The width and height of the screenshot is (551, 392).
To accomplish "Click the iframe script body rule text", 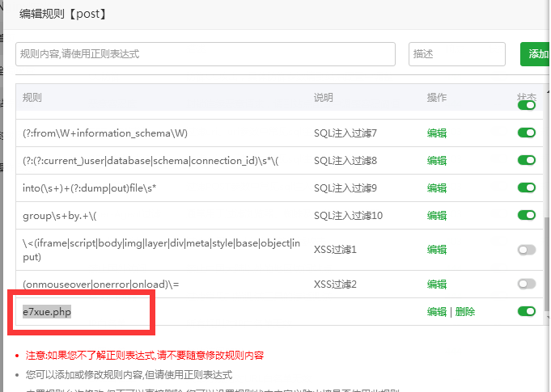I will coord(161,250).
